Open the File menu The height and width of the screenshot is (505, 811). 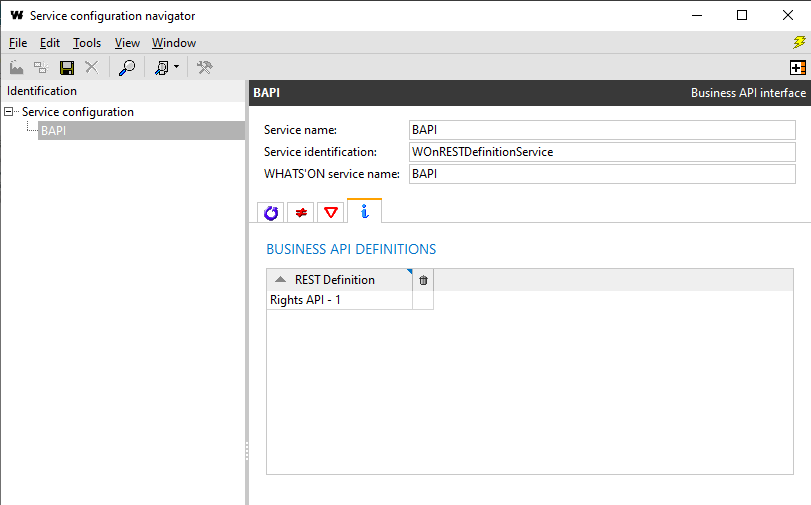[x=17, y=43]
